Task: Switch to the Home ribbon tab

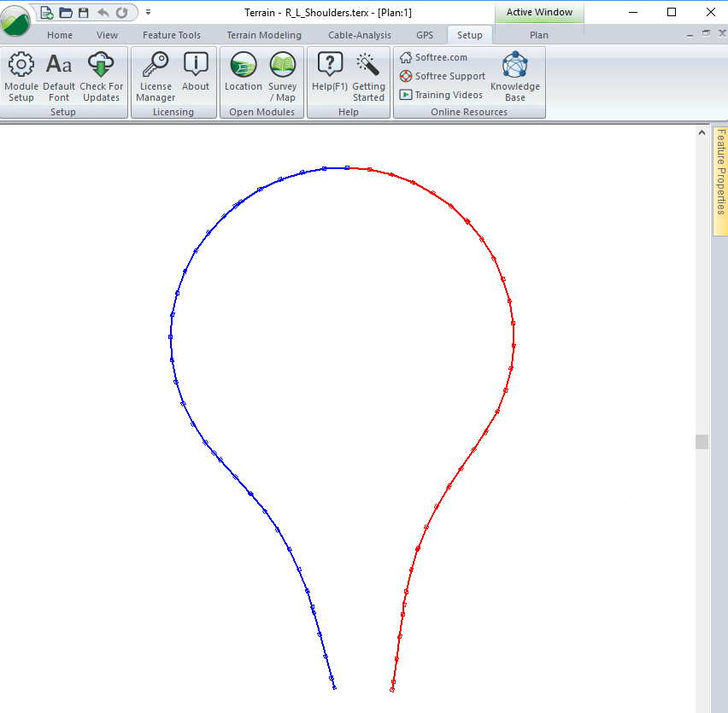Action: click(x=60, y=35)
